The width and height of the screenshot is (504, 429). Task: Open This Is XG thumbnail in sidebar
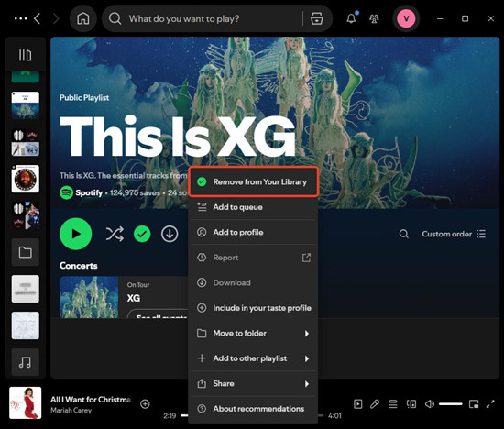coord(26,105)
